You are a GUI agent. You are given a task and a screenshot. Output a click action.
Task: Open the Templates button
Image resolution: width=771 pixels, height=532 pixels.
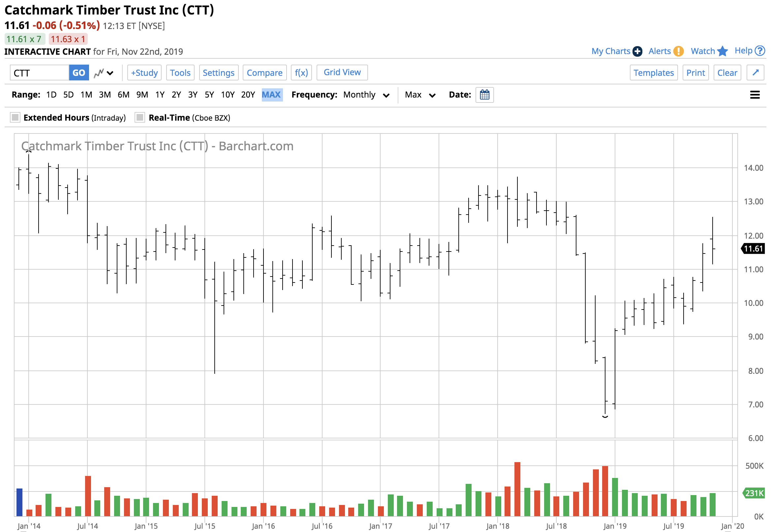click(653, 73)
